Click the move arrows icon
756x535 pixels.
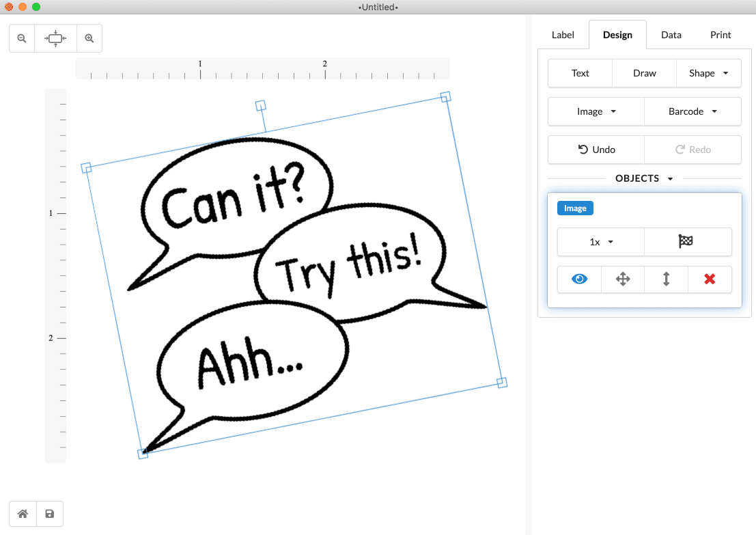[x=623, y=279]
